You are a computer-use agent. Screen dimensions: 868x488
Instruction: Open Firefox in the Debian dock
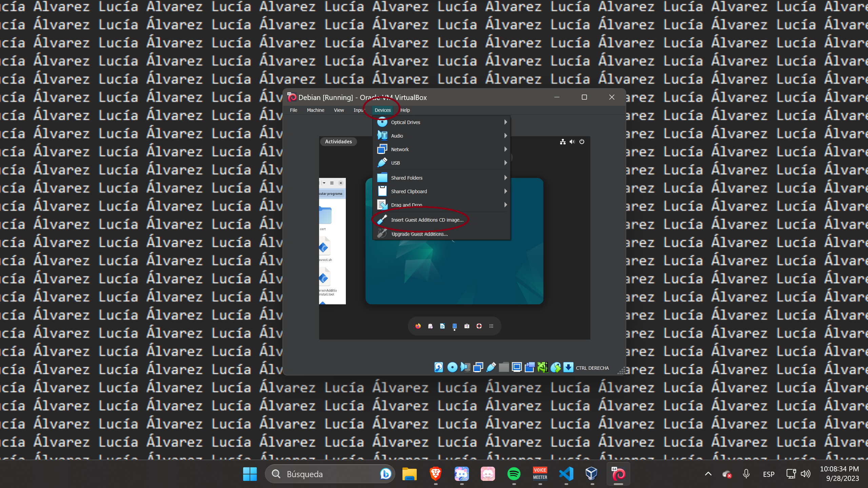[x=418, y=326]
